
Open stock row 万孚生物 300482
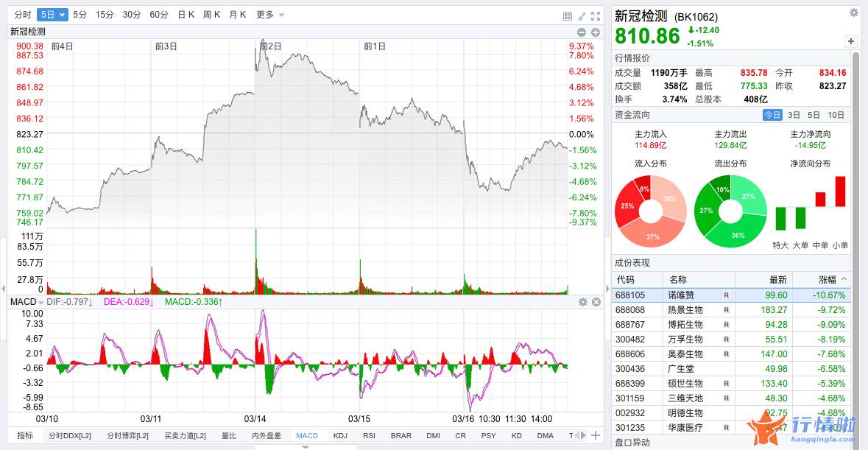(x=731, y=340)
